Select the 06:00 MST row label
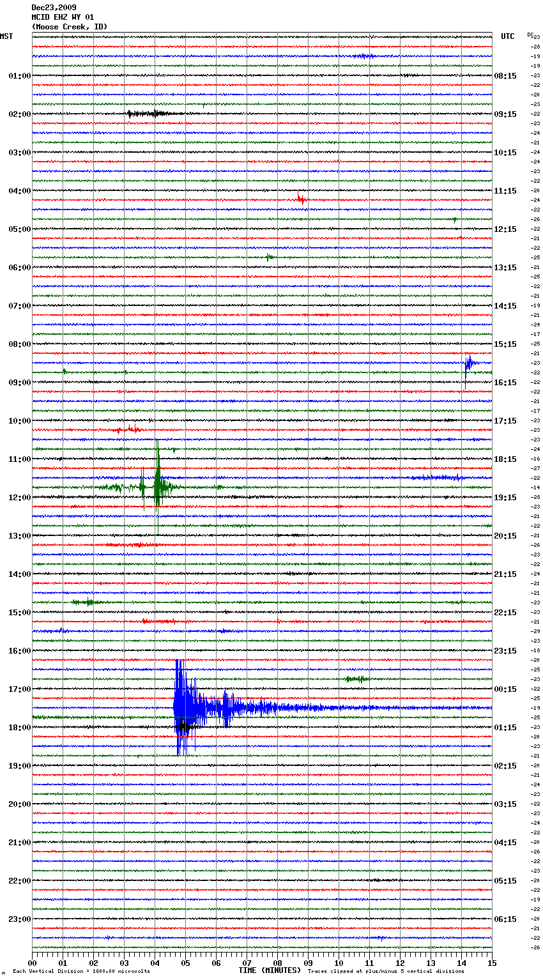Image resolution: width=543 pixels, height=980 pixels. [x=20, y=268]
